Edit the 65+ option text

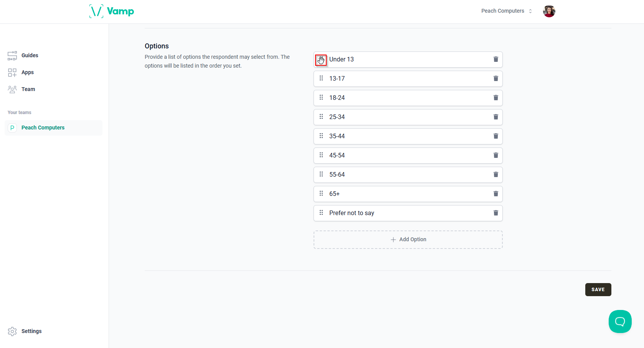click(x=409, y=194)
